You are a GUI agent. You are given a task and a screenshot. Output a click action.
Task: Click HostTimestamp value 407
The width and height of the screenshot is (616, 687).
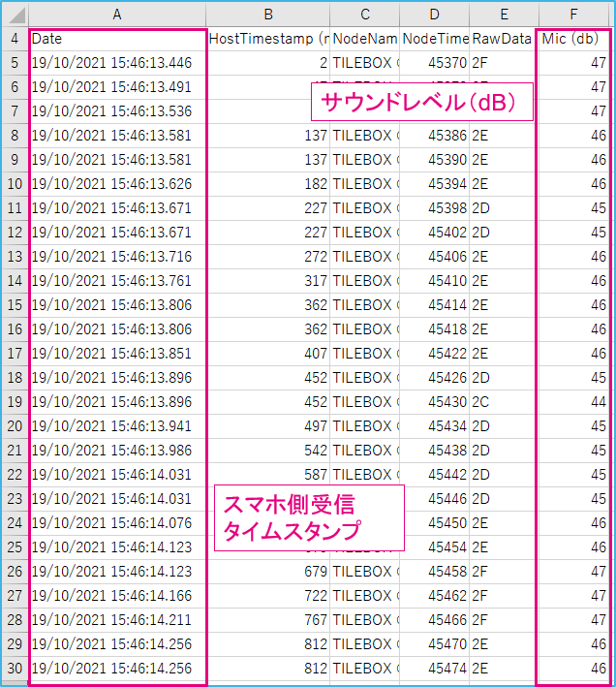point(268,354)
